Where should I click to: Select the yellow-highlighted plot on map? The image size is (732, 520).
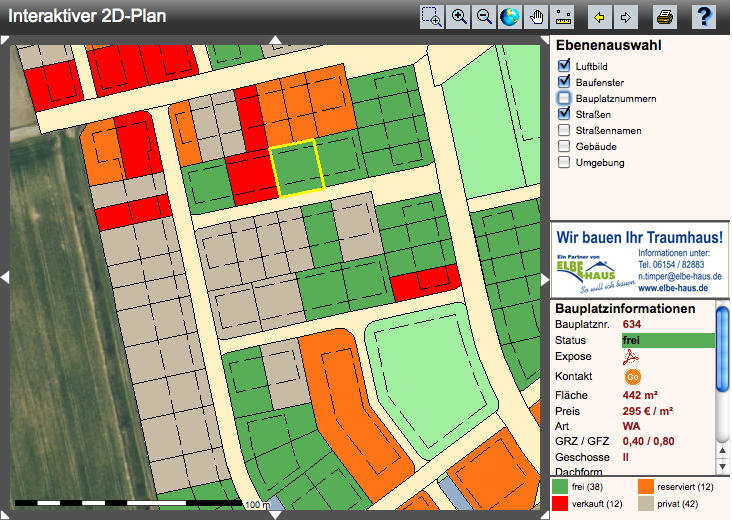click(297, 168)
